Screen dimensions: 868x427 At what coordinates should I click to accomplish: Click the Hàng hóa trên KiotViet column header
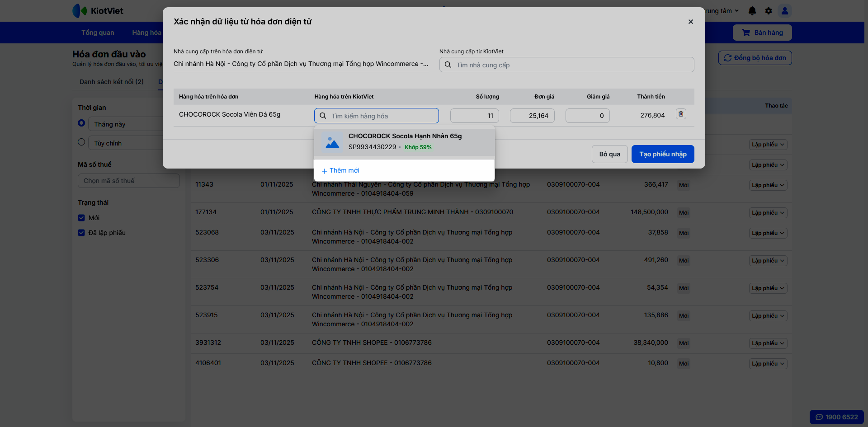[344, 97]
